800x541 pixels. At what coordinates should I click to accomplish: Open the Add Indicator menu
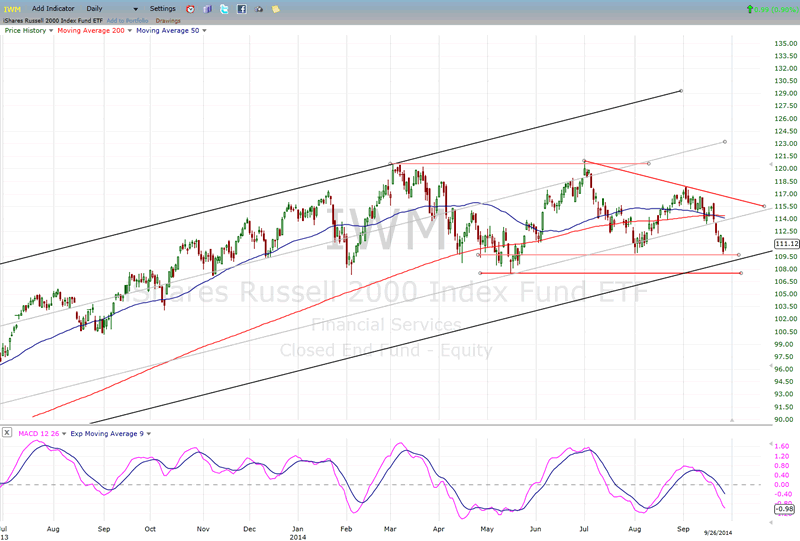pyautogui.click(x=53, y=9)
